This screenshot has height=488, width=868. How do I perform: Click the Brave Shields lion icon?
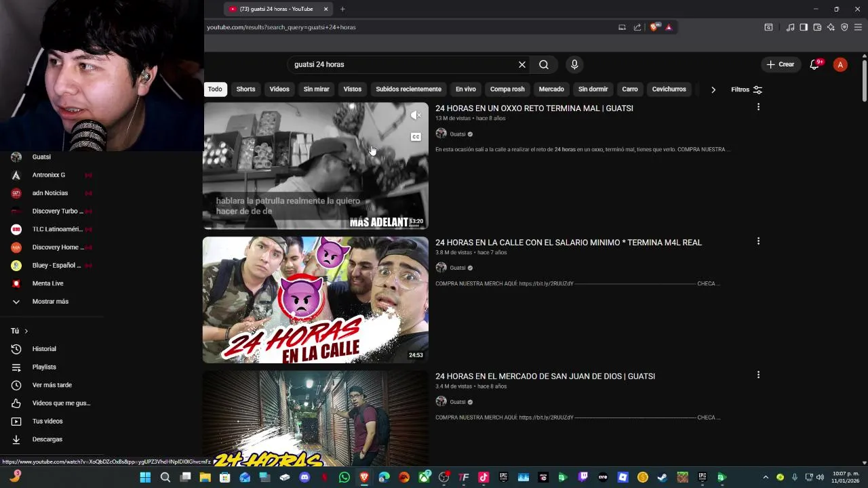(654, 27)
